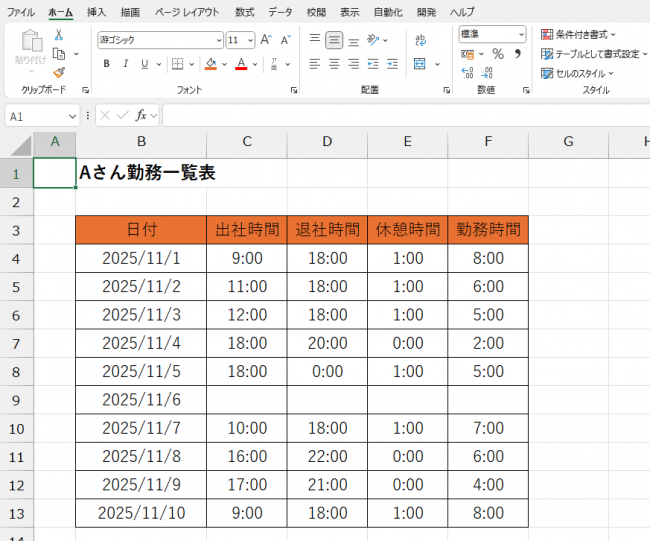This screenshot has width=650, height=541.
Task: Click the 条件付き書式 button
Action: click(579, 34)
